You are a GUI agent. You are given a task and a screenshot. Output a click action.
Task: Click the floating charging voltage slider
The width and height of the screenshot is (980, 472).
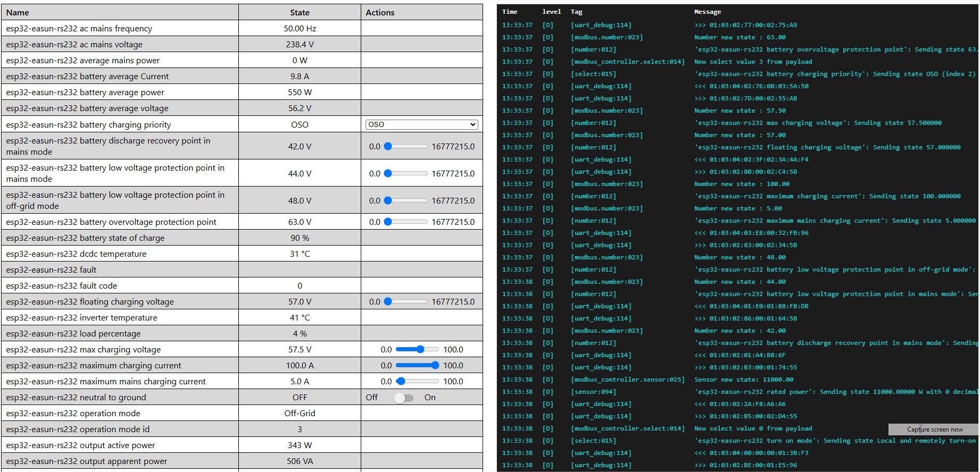pos(406,301)
